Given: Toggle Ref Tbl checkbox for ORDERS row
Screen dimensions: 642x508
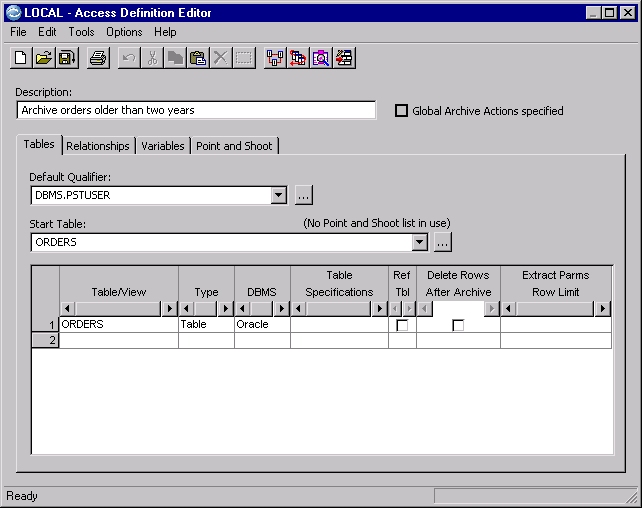Looking at the screenshot, I should pyautogui.click(x=402, y=325).
